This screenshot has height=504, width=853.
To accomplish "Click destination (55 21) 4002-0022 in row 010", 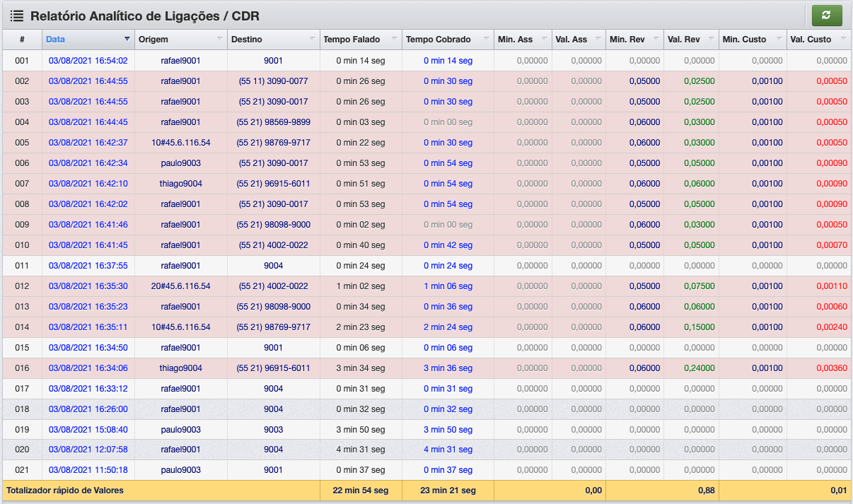I will [x=273, y=245].
